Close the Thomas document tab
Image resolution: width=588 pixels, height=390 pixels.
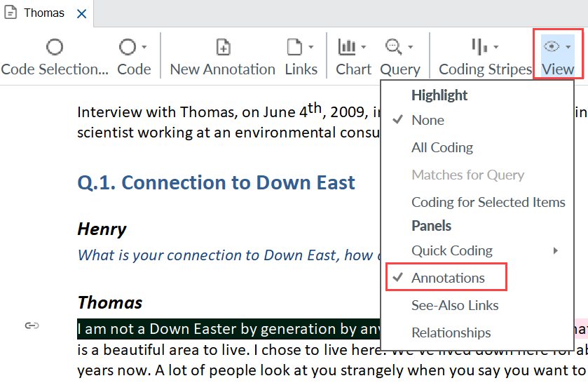point(81,14)
